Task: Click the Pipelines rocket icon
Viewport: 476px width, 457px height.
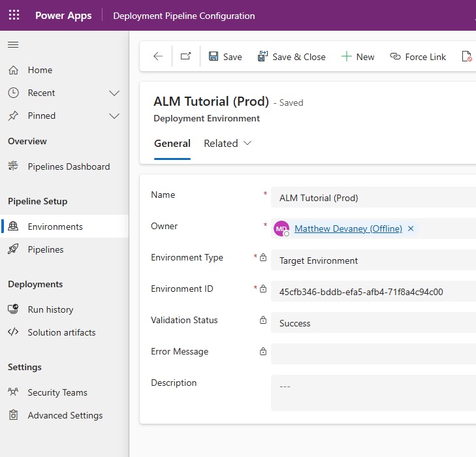Action: (13, 249)
